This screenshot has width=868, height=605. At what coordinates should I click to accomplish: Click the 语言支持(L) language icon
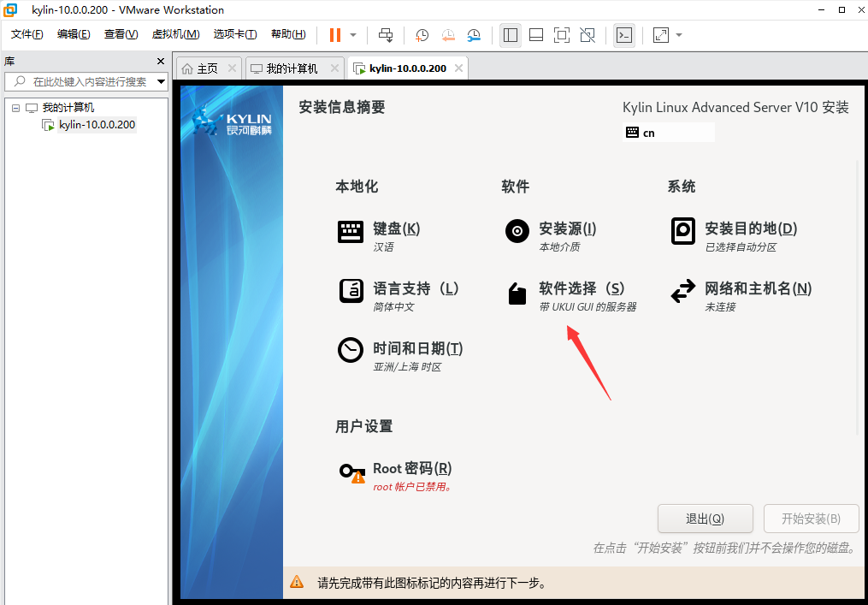coord(351,292)
